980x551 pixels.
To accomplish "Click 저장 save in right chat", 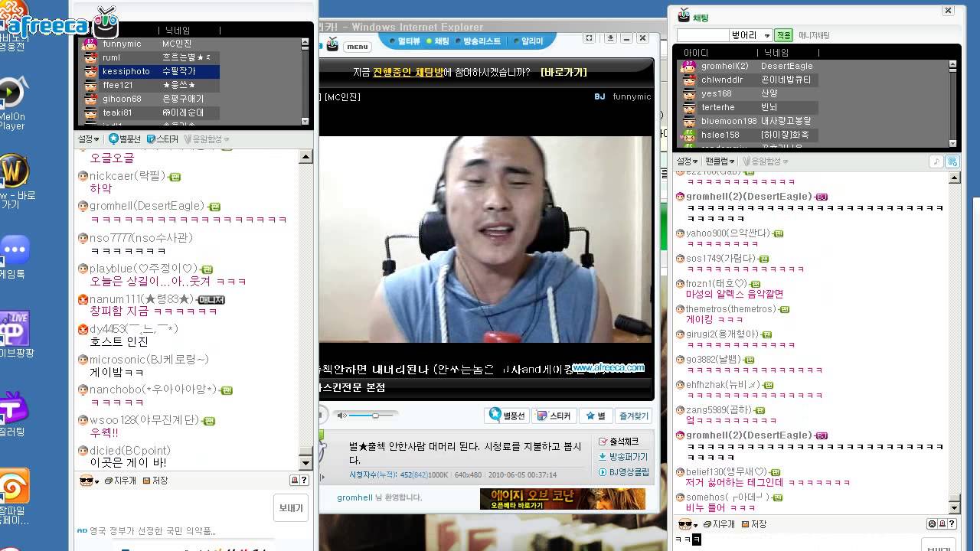I will click(x=754, y=524).
